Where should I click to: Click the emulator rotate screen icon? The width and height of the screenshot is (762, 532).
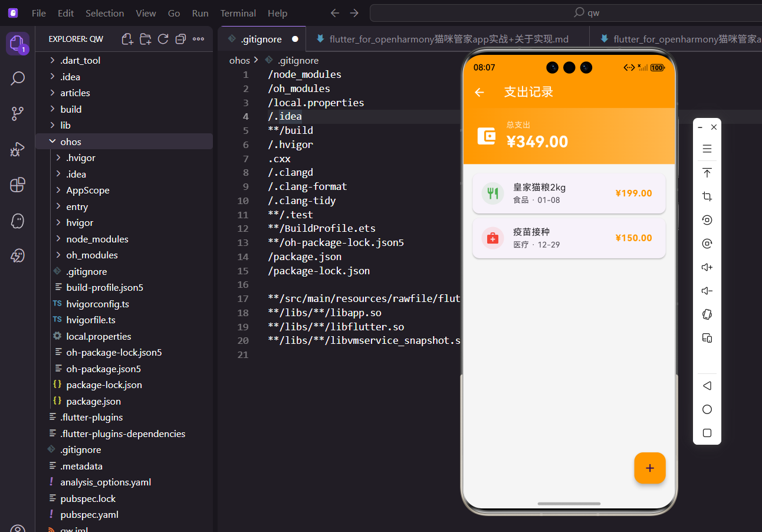point(707,314)
